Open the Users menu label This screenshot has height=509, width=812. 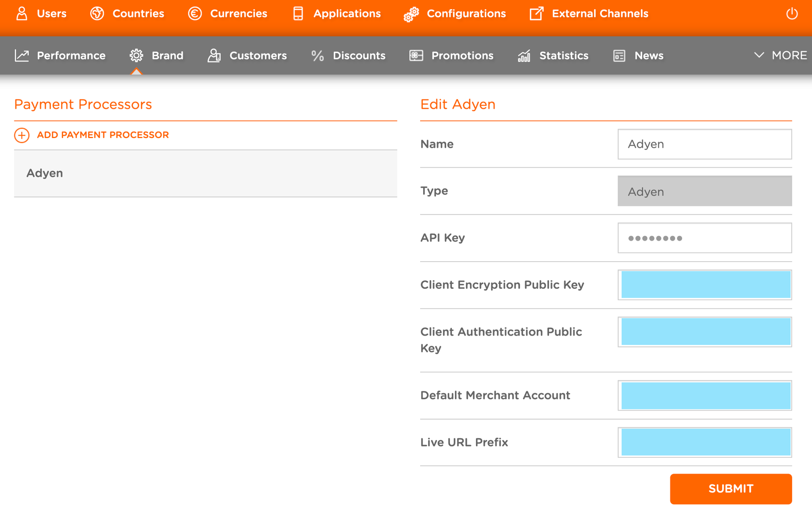click(52, 13)
